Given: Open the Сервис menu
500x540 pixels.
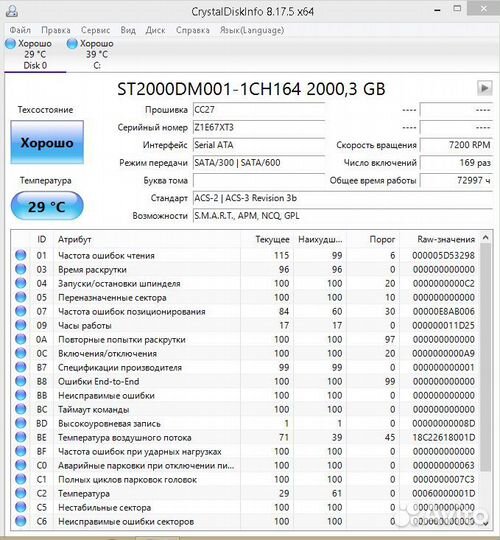Looking at the screenshot, I should click(95, 30).
